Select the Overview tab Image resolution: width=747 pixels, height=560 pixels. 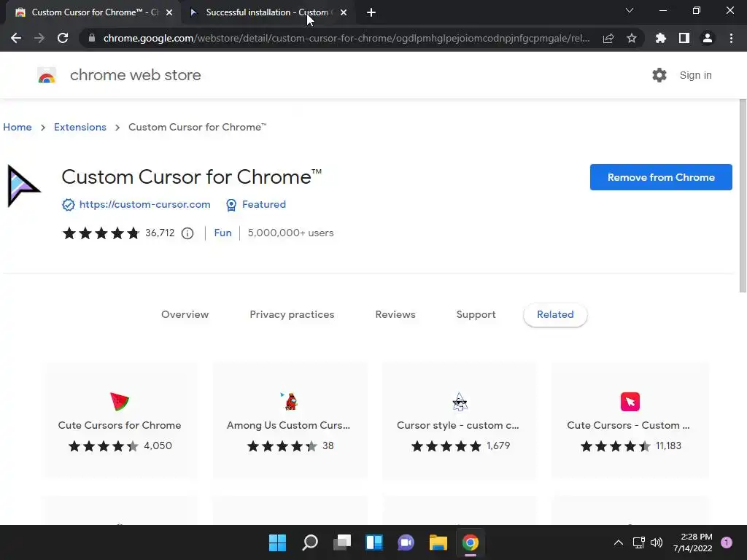[185, 315]
